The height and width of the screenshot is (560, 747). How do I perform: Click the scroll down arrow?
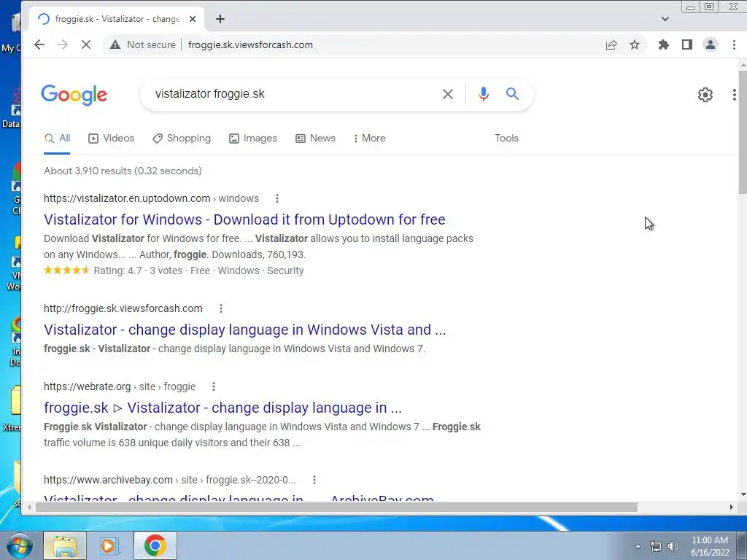point(743,495)
